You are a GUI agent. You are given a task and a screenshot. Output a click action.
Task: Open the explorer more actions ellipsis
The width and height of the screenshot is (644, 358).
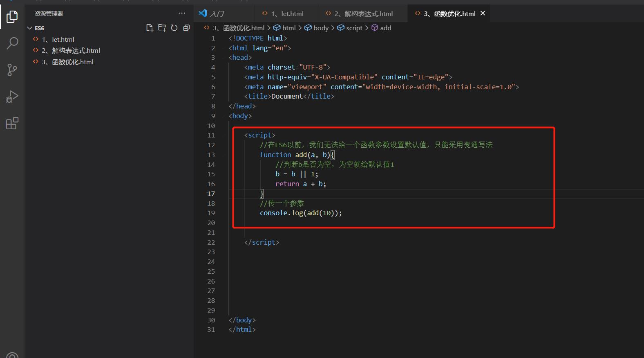pyautogui.click(x=182, y=13)
